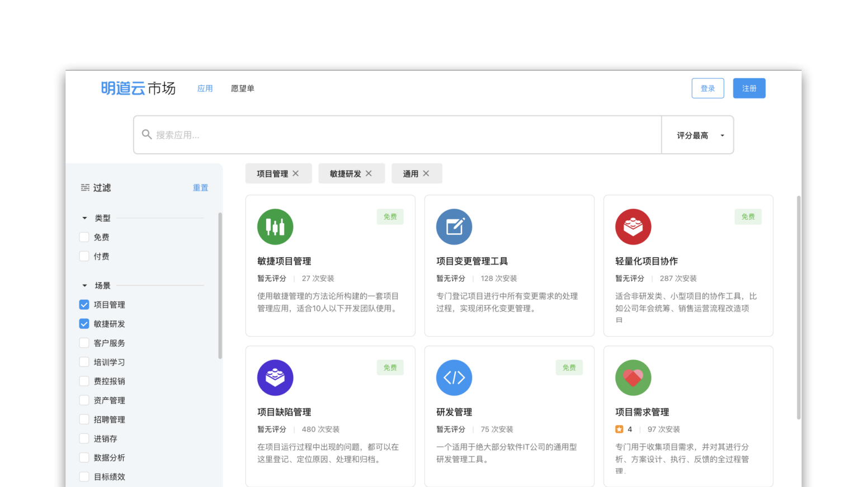Check the 培训学习 checkbox
This screenshot has height=487, width=868.
pyautogui.click(x=84, y=362)
